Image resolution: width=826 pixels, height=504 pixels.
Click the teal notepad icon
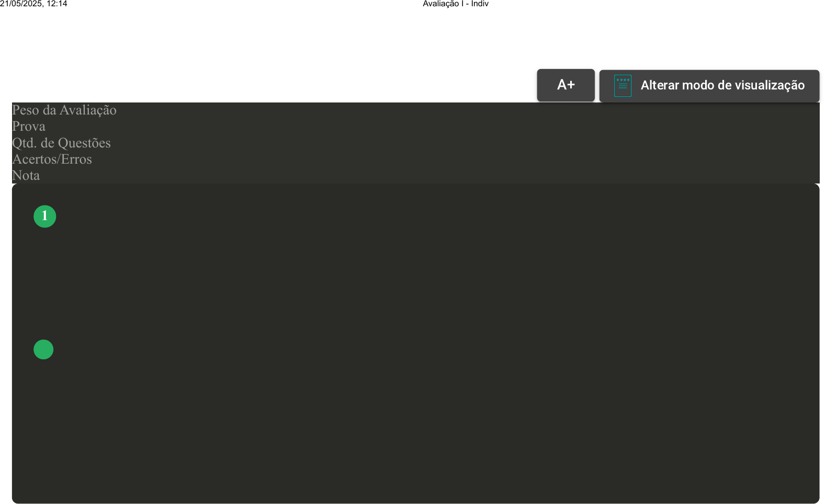[623, 86]
